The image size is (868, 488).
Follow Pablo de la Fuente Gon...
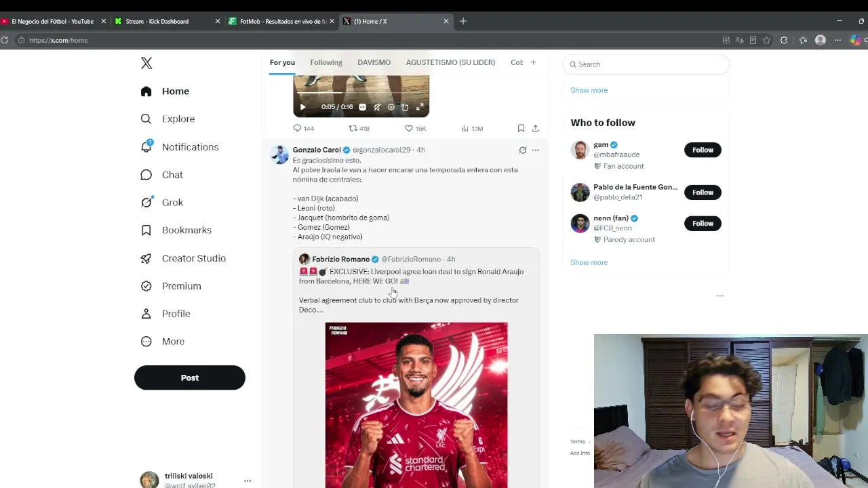[703, 192]
